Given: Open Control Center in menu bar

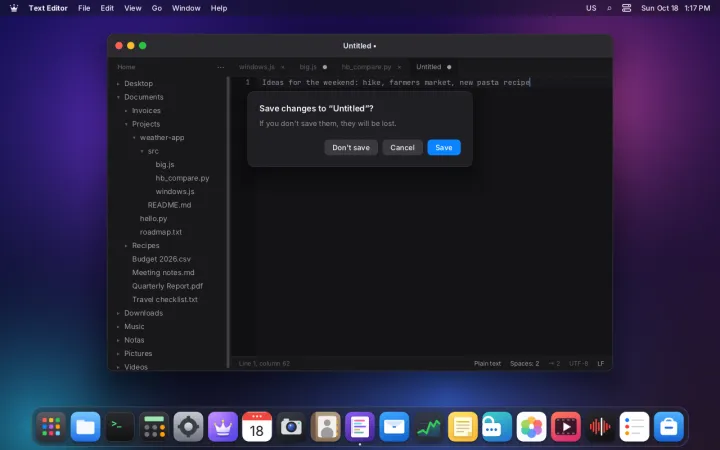Looking at the screenshot, I should 626,8.
